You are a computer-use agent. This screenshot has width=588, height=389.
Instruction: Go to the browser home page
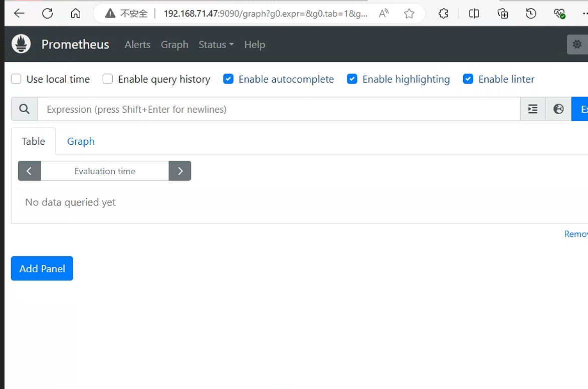(76, 14)
